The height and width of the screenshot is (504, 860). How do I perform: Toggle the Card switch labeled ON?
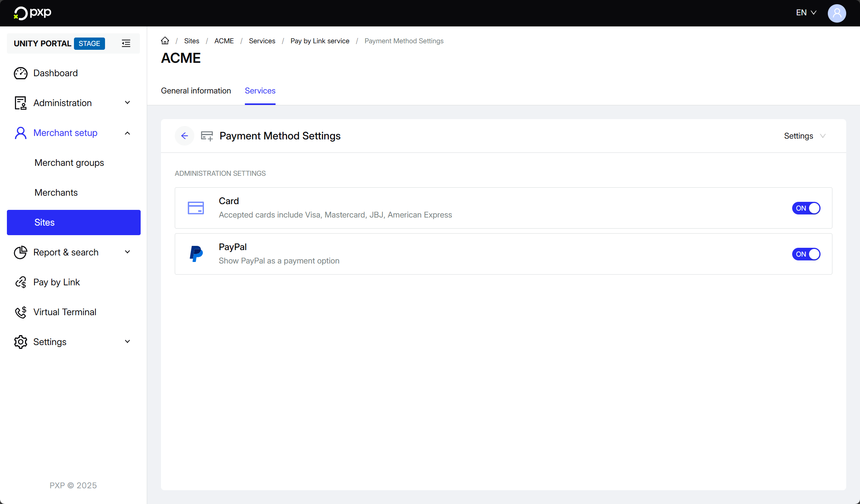tap(806, 208)
